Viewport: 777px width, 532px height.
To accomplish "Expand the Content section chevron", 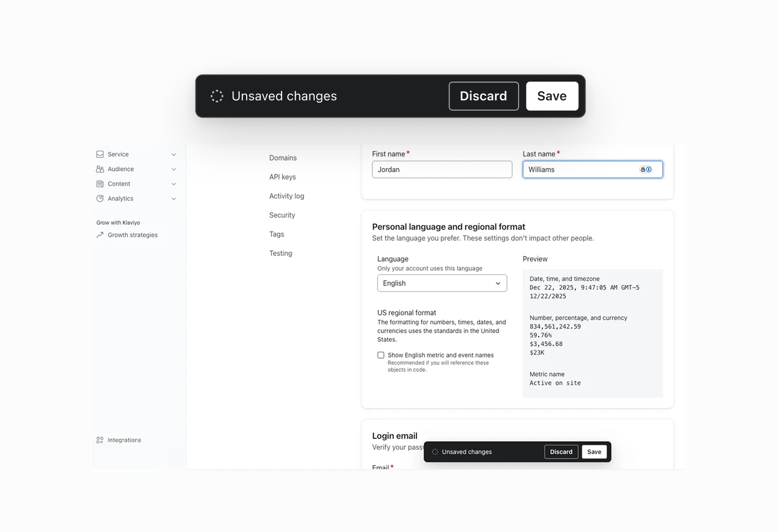I will 174,184.
